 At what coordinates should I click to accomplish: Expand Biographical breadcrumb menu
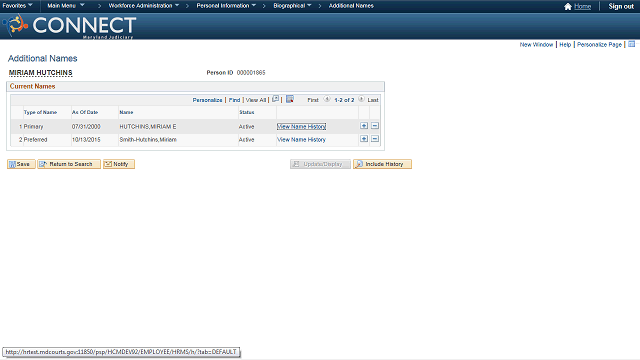point(292,6)
